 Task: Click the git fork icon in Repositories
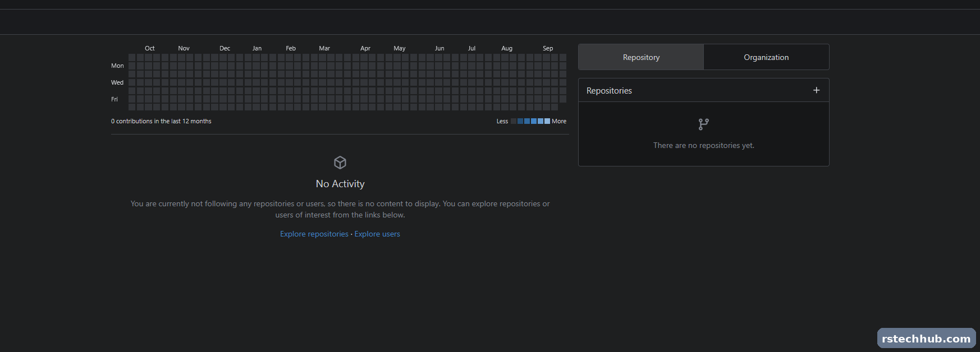703,124
